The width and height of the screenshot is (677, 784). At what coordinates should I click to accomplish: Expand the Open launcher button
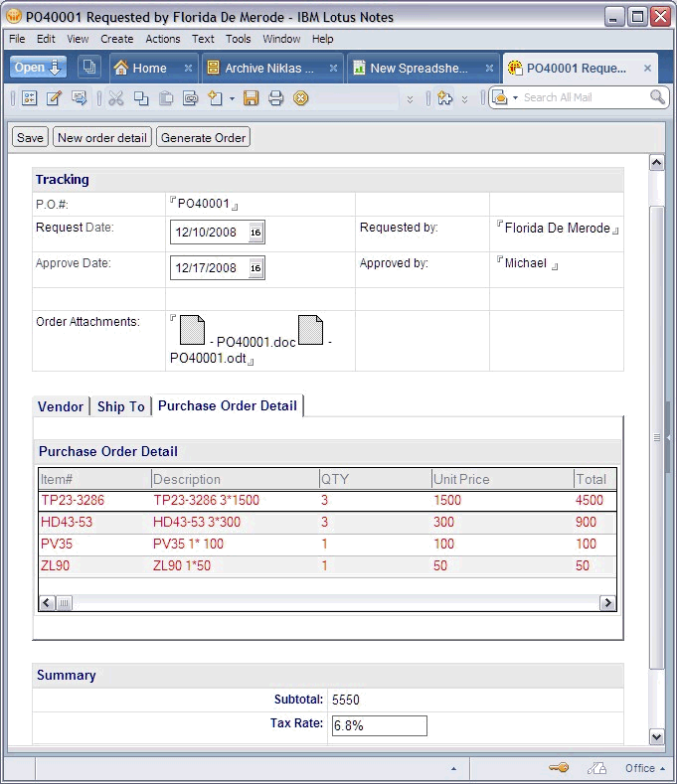pos(38,68)
